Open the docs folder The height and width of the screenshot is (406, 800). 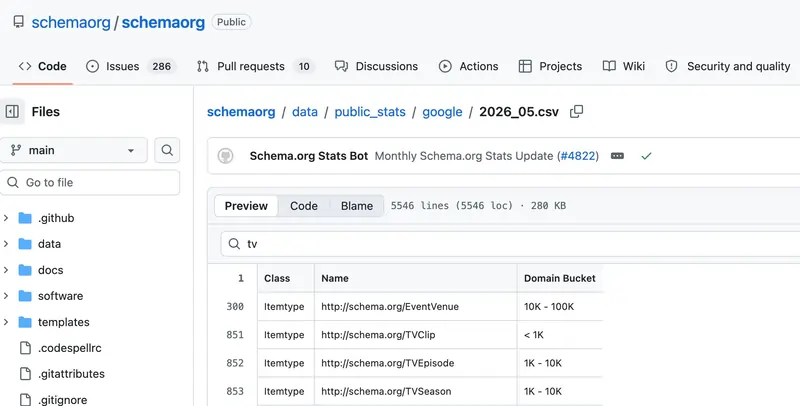point(51,270)
